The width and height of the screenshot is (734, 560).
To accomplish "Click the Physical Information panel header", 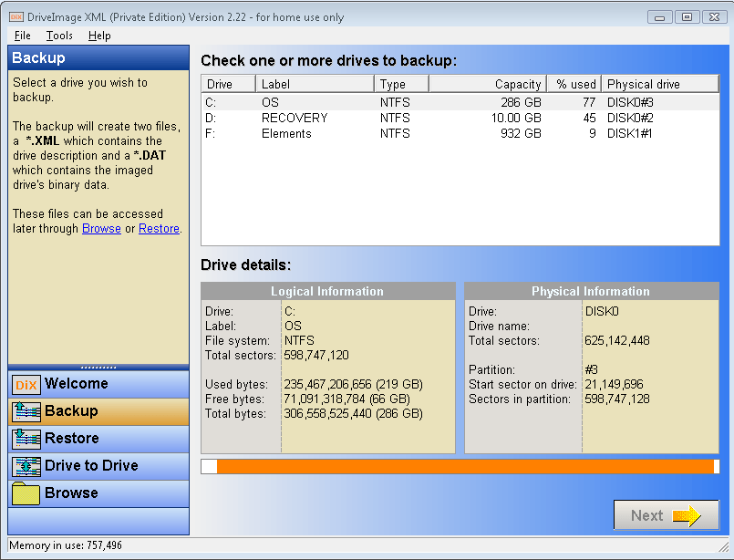I will point(591,291).
